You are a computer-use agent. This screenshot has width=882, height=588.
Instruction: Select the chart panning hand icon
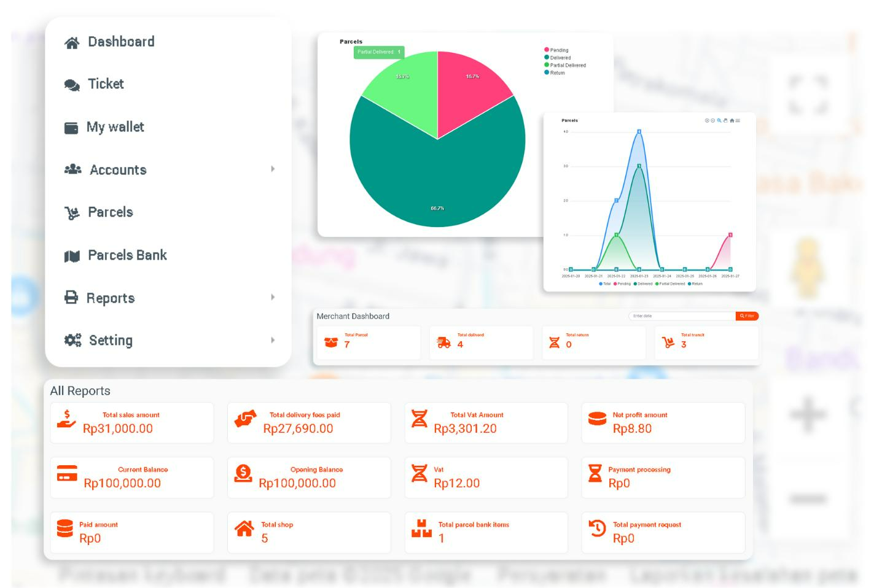click(x=725, y=121)
